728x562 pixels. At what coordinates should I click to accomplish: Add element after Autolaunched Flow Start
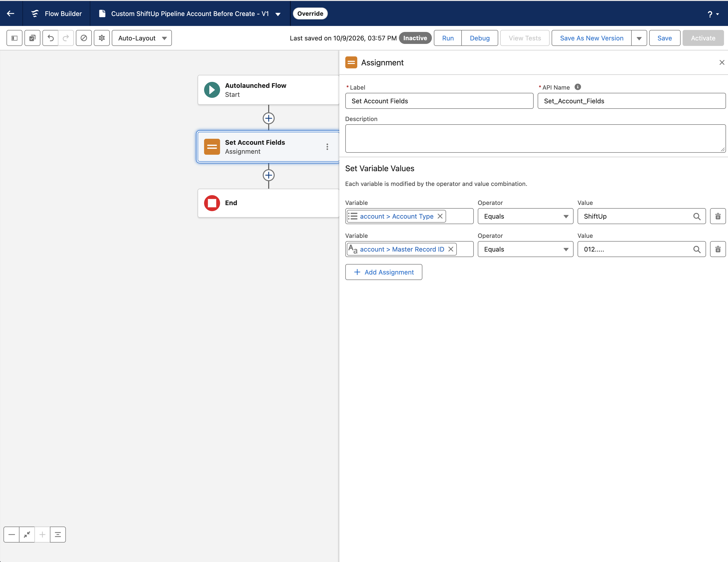pos(269,118)
